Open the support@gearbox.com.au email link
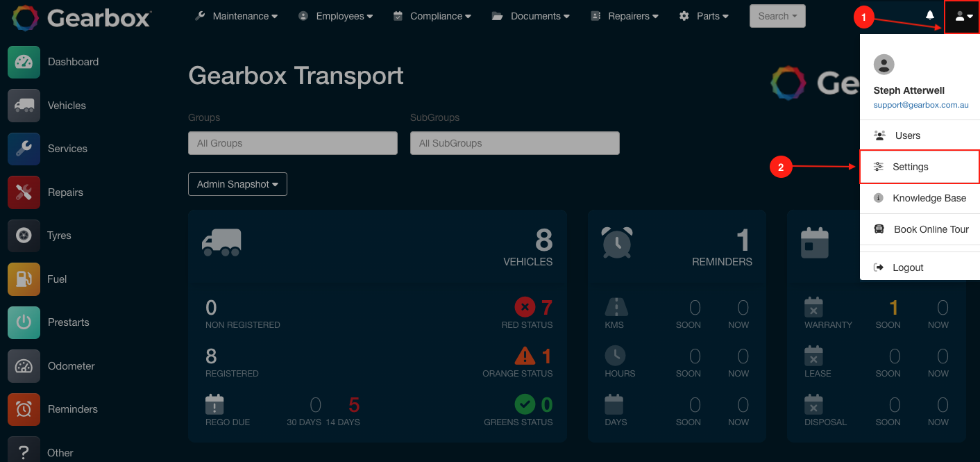This screenshot has width=980, height=462. click(x=920, y=104)
